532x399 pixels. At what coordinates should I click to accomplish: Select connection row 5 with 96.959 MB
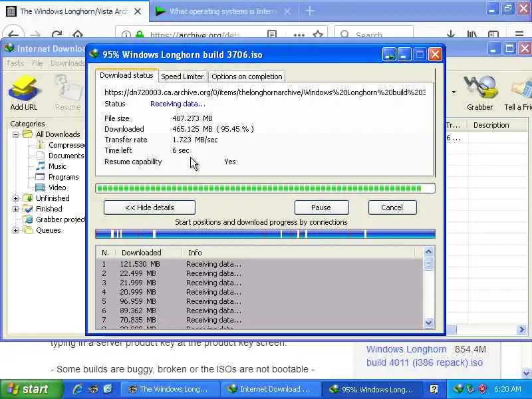(259, 301)
